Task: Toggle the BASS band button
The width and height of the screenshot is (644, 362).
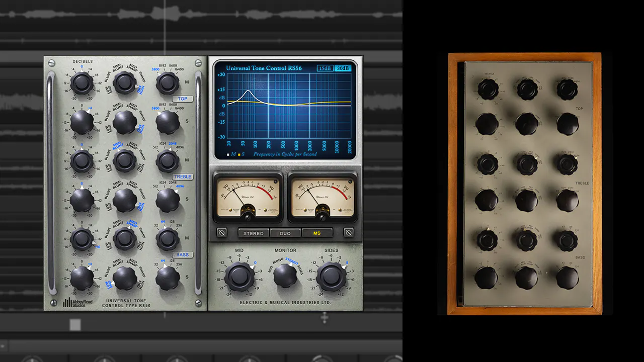Action: pyautogui.click(x=183, y=255)
